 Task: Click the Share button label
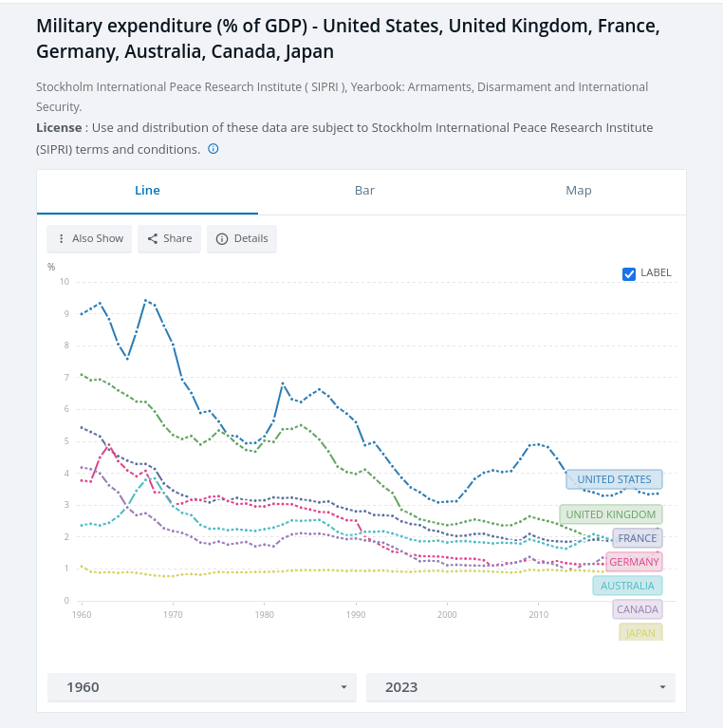pyautogui.click(x=177, y=238)
